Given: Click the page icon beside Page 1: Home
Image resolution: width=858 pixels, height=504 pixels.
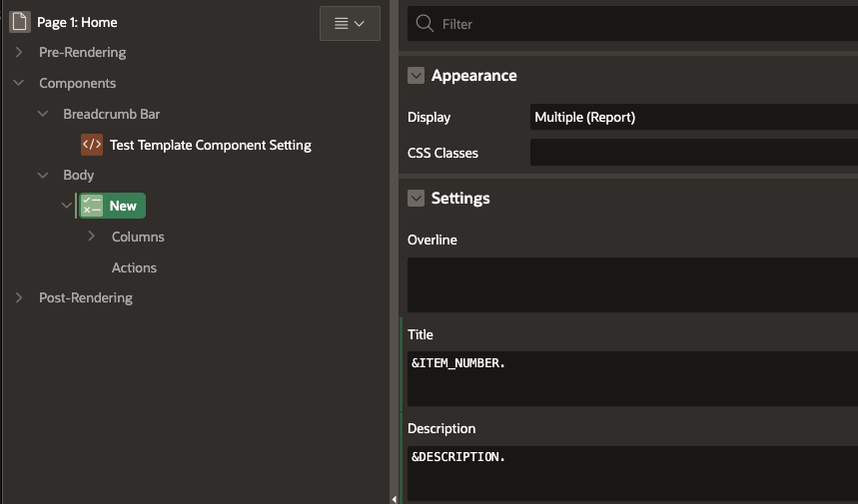Looking at the screenshot, I should (x=20, y=22).
